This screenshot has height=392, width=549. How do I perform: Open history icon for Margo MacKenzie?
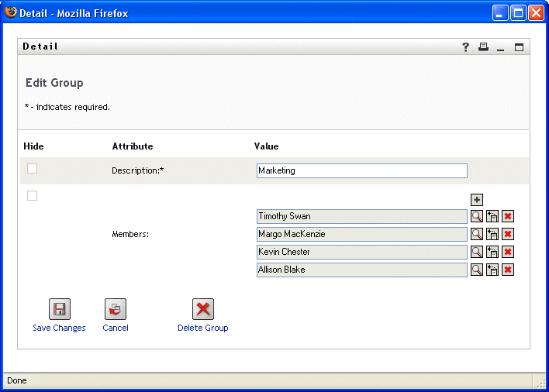coord(492,234)
